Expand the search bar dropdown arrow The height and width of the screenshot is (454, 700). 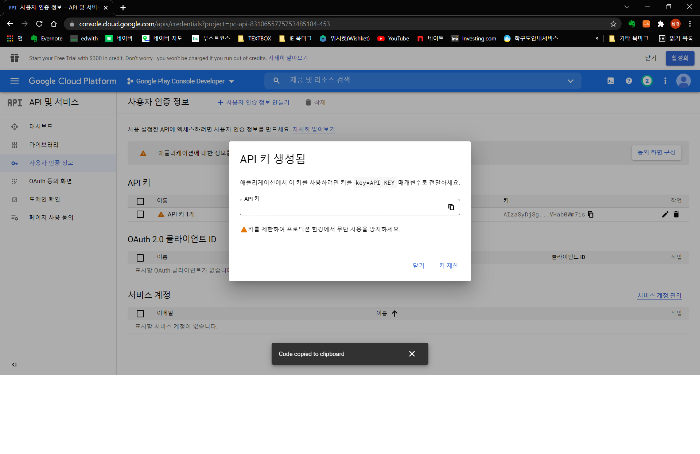[570, 81]
